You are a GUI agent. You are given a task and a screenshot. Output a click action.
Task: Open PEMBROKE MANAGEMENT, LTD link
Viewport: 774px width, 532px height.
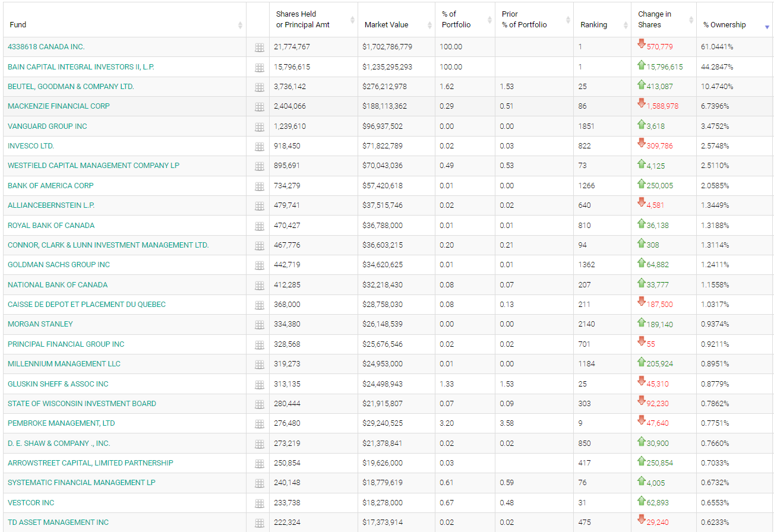click(x=61, y=423)
